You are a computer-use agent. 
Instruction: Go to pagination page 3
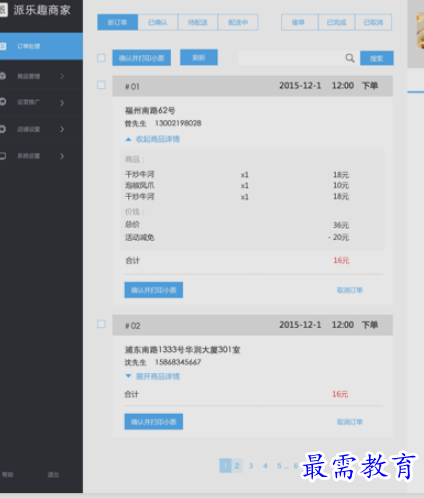coord(251,466)
